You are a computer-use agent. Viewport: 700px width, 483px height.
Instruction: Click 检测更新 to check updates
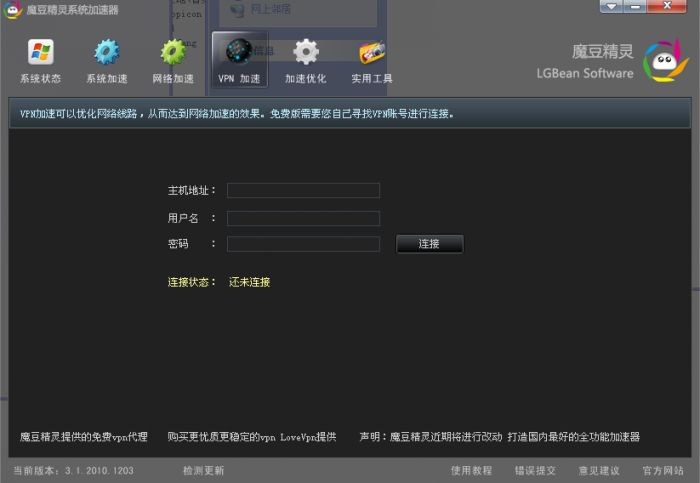tap(204, 471)
